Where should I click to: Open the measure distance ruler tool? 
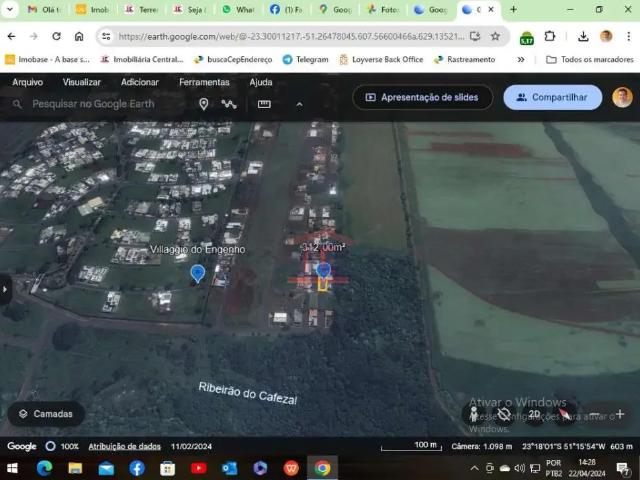pos(264,104)
